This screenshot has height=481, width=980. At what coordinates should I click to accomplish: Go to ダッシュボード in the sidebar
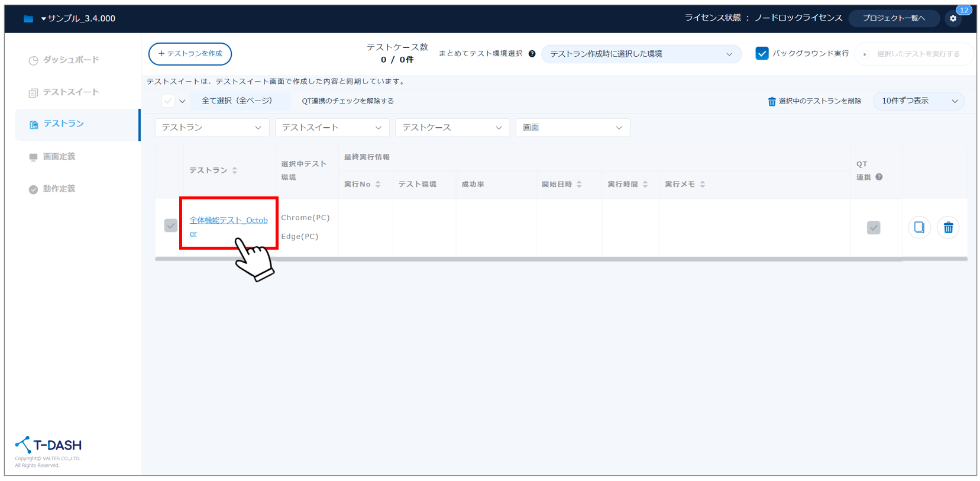[70, 60]
